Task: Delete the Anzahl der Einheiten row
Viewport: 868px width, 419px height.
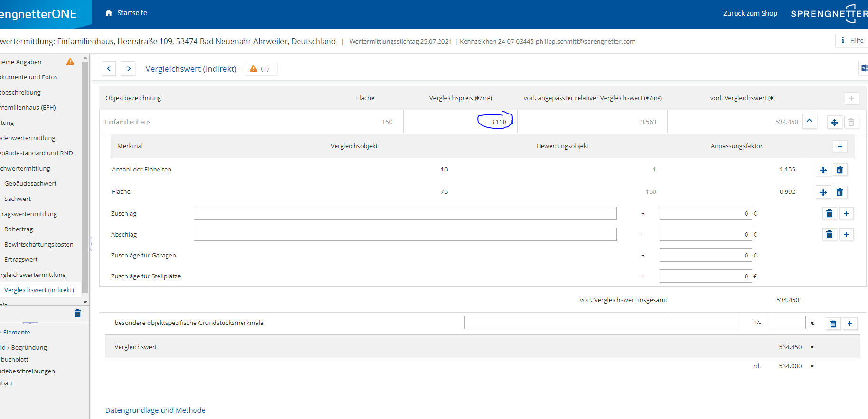Action: [840, 170]
